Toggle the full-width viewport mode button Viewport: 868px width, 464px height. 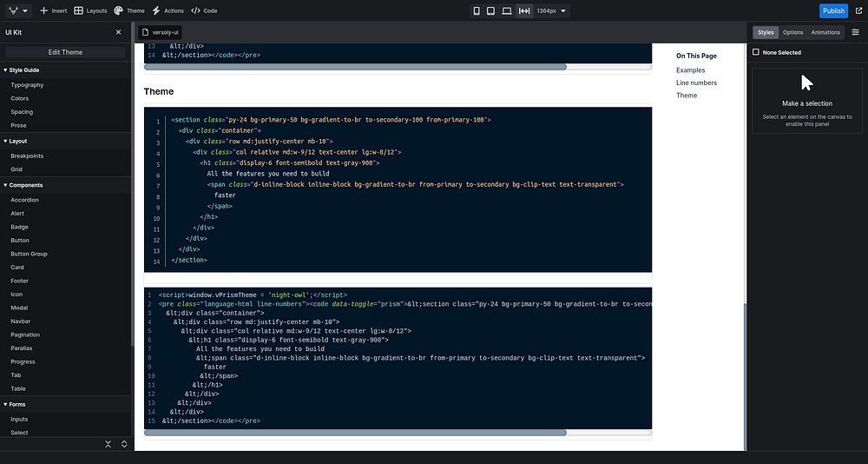[524, 10]
